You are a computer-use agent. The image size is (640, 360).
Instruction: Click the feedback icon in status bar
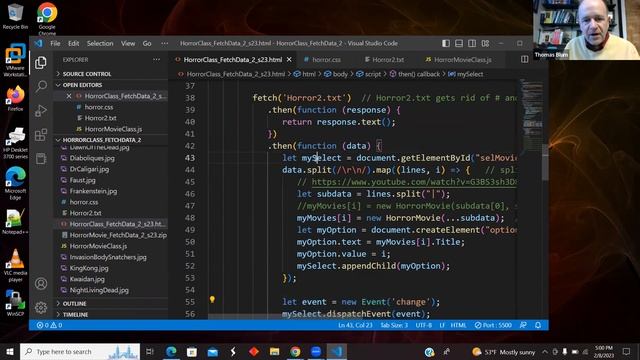pyautogui.click(x=523, y=325)
